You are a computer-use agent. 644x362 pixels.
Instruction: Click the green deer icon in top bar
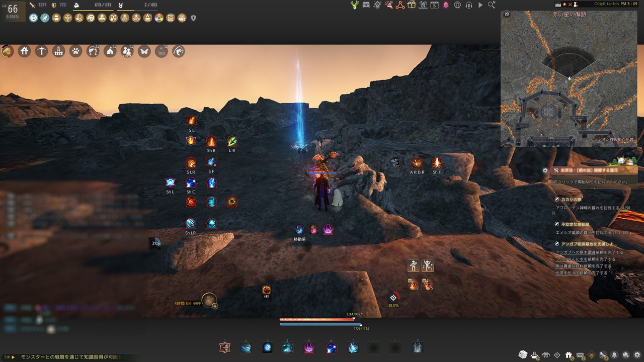click(x=355, y=5)
